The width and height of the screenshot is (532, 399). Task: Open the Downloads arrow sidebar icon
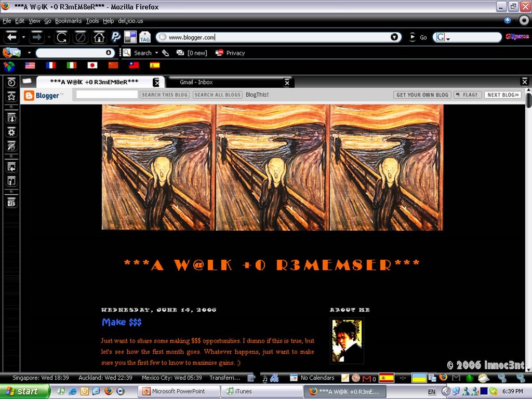coord(11,118)
